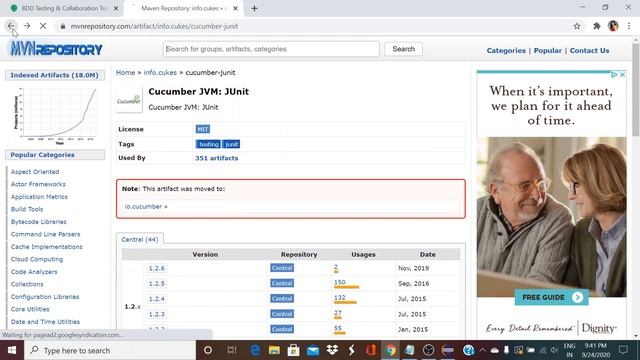Click the 150 usages link
Screen dimensions: 640x360
coord(340,282)
